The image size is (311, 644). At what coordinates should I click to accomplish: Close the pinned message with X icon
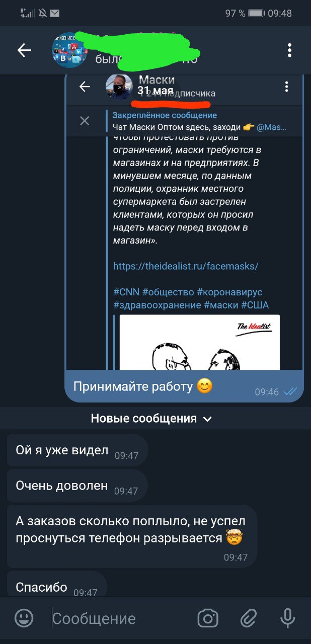(x=85, y=121)
